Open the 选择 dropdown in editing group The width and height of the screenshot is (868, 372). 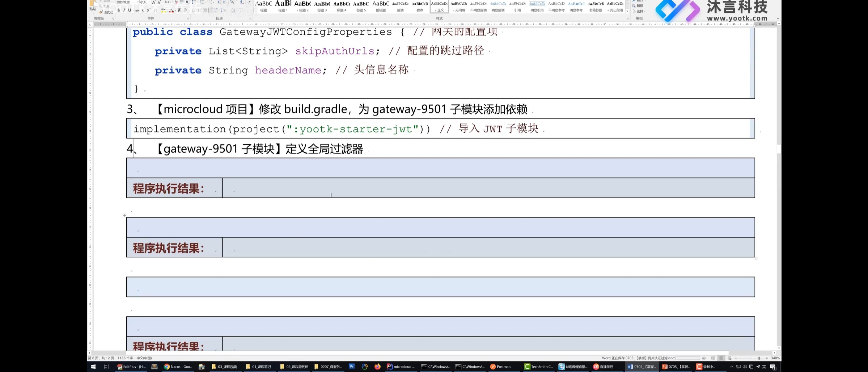coord(639,11)
